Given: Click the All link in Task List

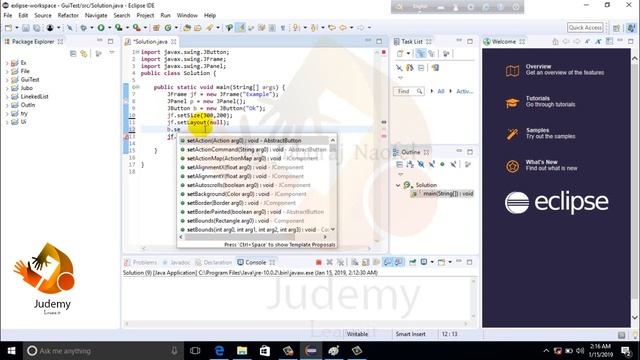Looking at the screenshot, I should click(441, 91).
